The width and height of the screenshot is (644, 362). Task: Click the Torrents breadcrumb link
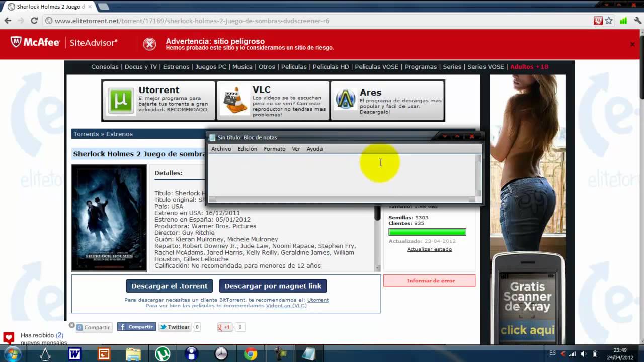pos(86,134)
